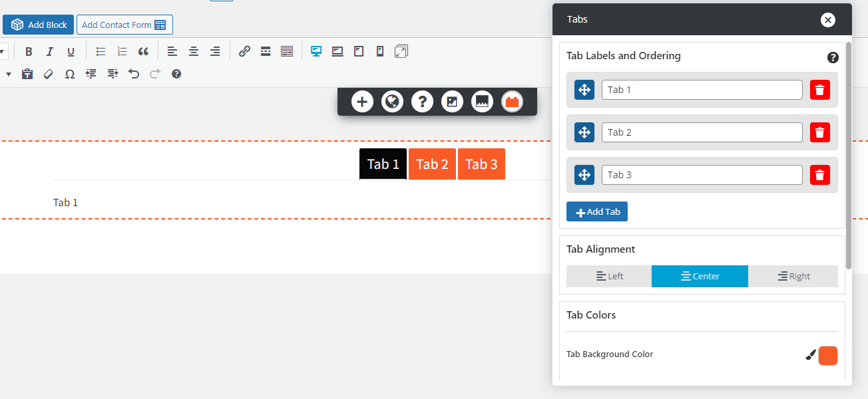
Task: Select Center tab alignment
Action: pos(700,276)
